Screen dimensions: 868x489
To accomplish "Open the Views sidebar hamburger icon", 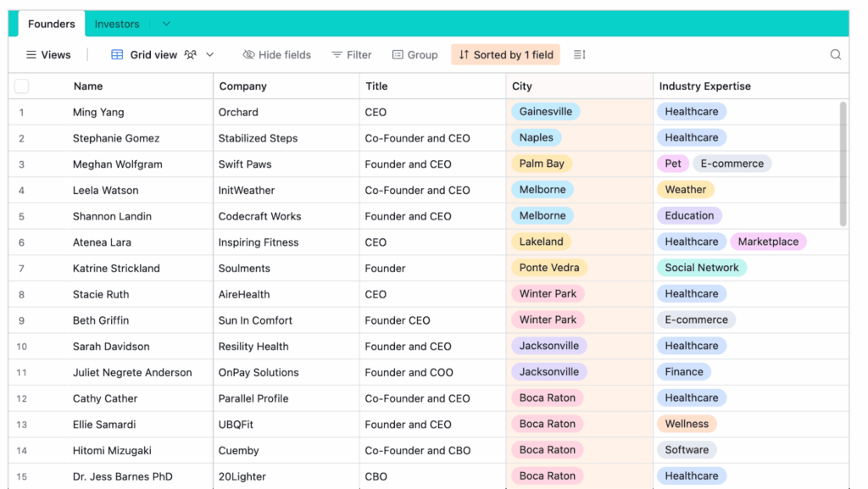I will [x=31, y=55].
